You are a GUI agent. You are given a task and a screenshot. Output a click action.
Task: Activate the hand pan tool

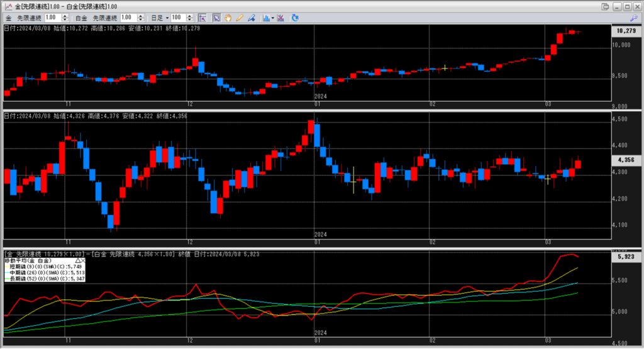[227, 18]
